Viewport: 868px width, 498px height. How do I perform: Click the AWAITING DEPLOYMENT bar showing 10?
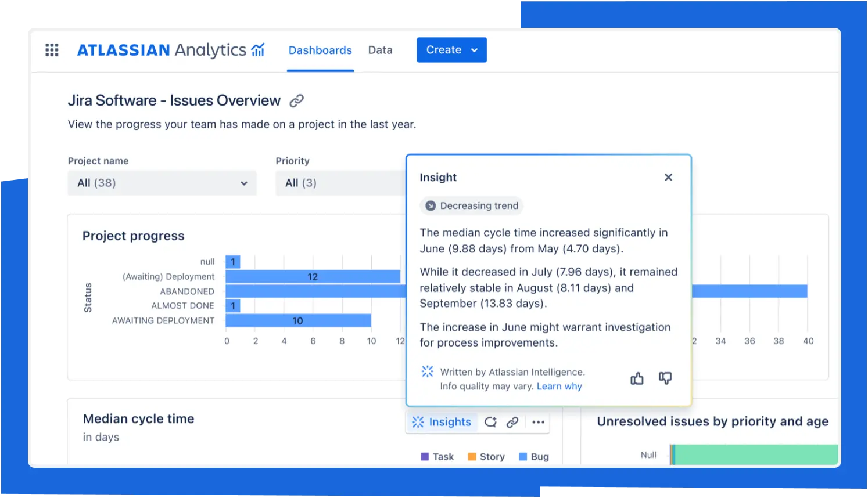click(x=298, y=320)
